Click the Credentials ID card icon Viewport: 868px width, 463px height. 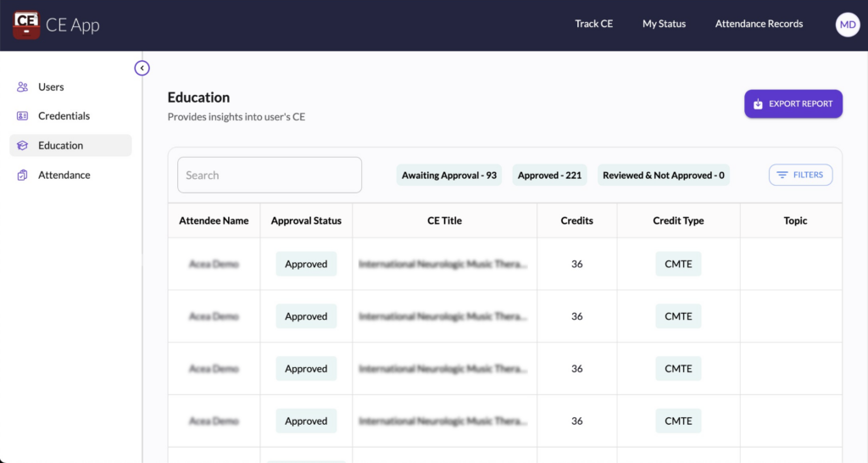(23, 116)
